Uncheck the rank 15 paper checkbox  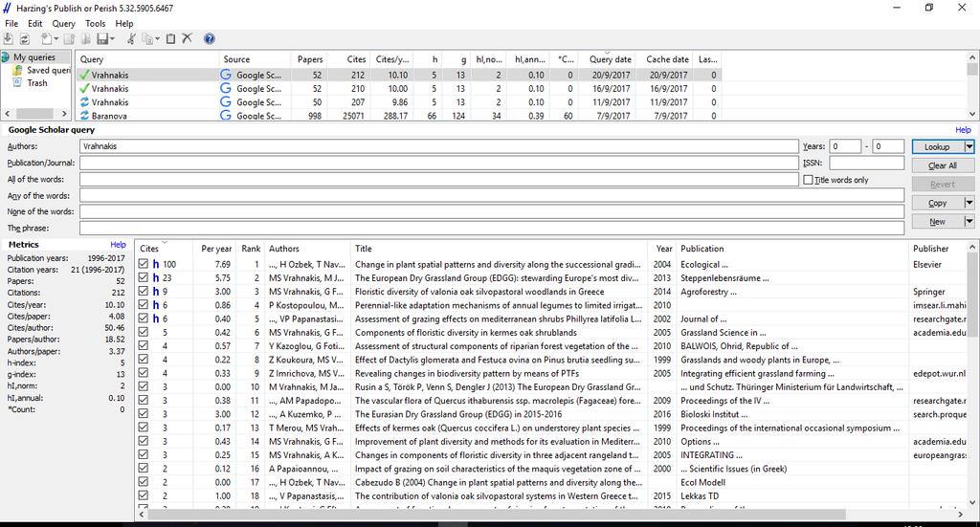pos(144,454)
